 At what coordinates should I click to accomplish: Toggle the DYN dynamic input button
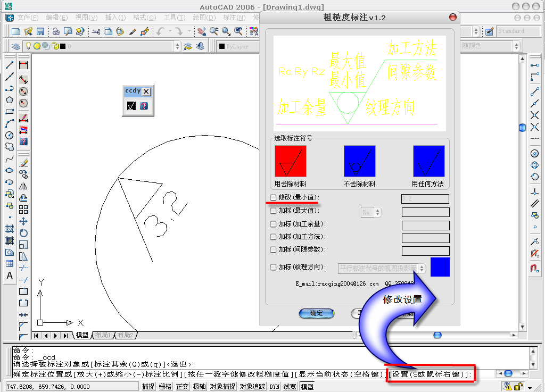(275, 387)
